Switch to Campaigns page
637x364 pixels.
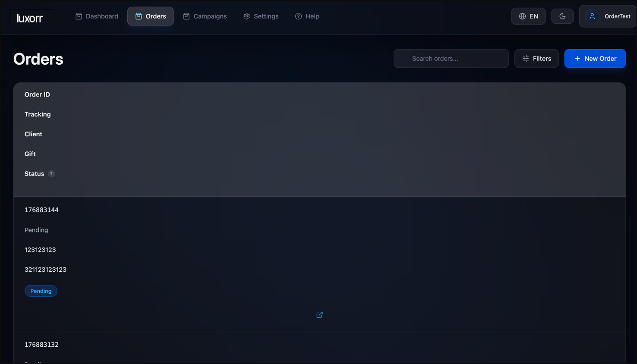(x=205, y=16)
